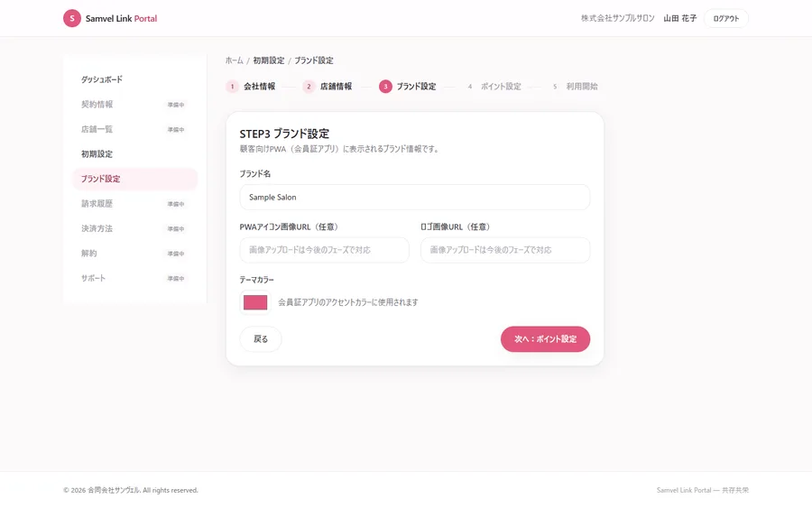Go to step 2 店舗情報
The image size is (812, 508).
[x=328, y=87]
